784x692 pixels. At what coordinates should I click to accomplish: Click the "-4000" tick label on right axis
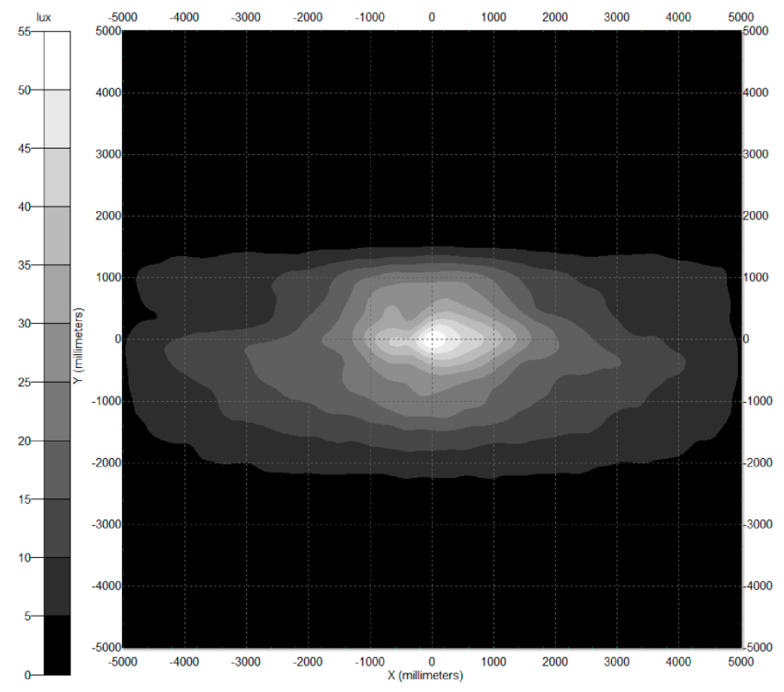[758, 586]
